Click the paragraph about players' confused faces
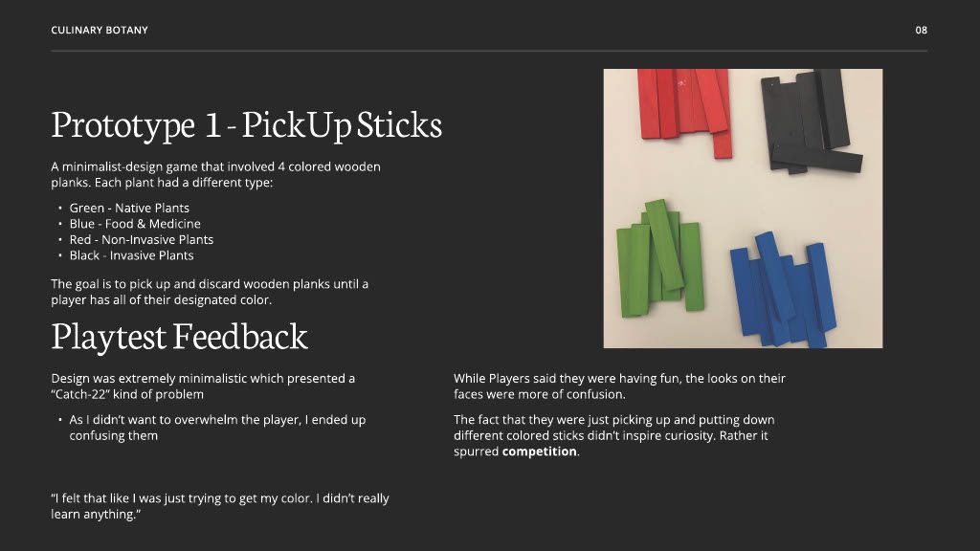Screen dimensions: 980x551 pyautogui.click(x=618, y=386)
